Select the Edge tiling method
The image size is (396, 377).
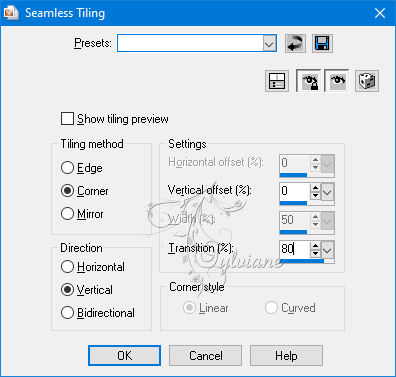pyautogui.click(x=67, y=168)
